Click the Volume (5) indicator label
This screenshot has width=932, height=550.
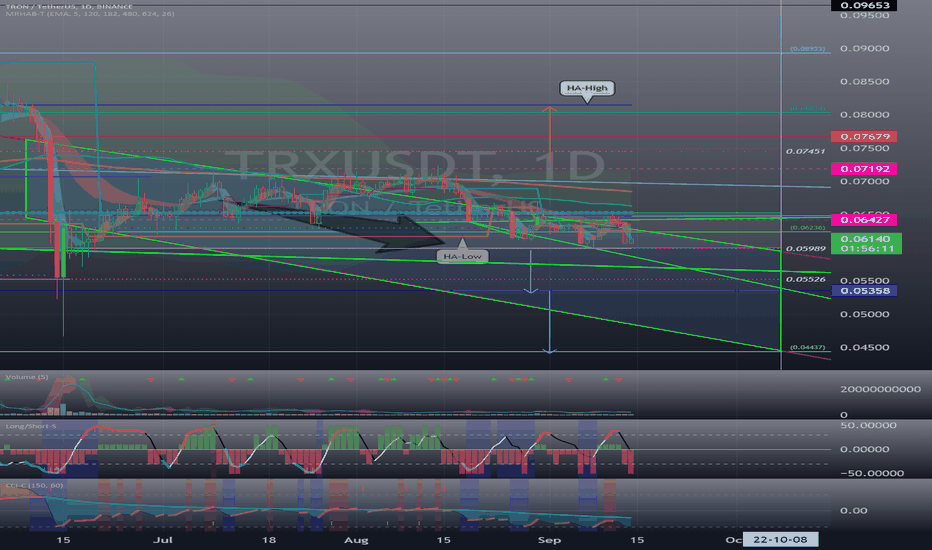click(27, 377)
